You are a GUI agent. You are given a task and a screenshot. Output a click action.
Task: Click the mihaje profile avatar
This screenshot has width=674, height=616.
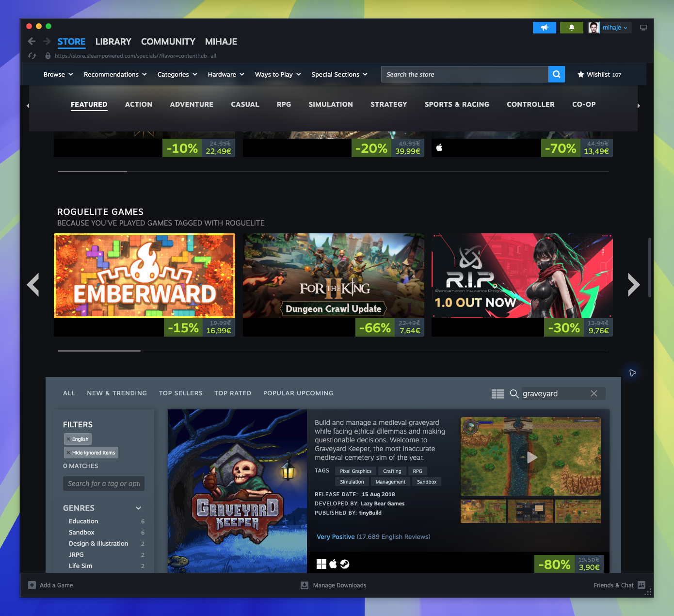pos(594,28)
